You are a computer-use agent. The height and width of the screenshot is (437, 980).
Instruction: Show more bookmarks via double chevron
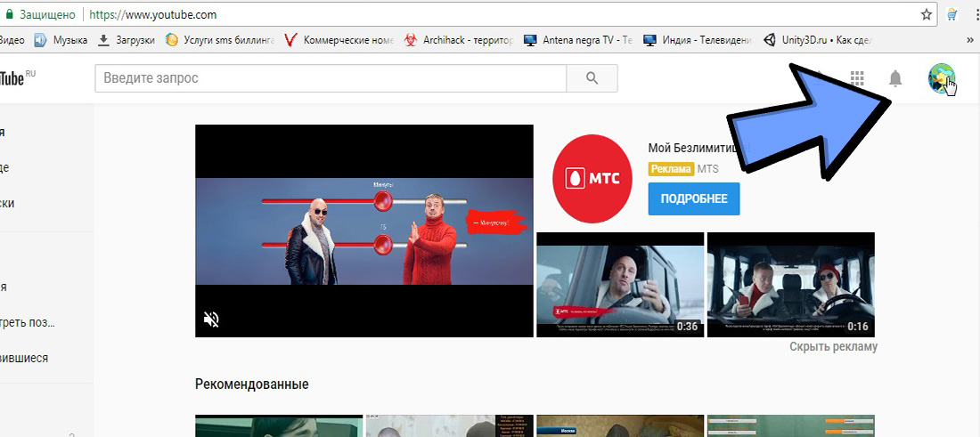970,41
